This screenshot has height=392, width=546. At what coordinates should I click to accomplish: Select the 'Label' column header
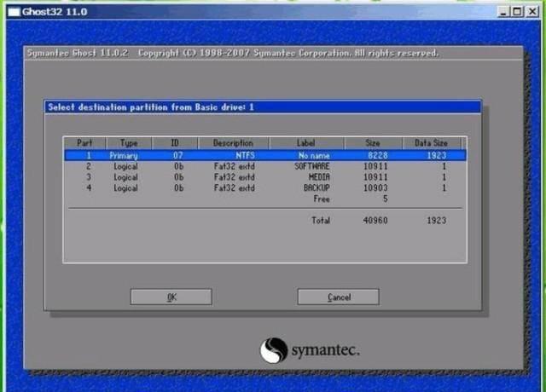tap(306, 143)
